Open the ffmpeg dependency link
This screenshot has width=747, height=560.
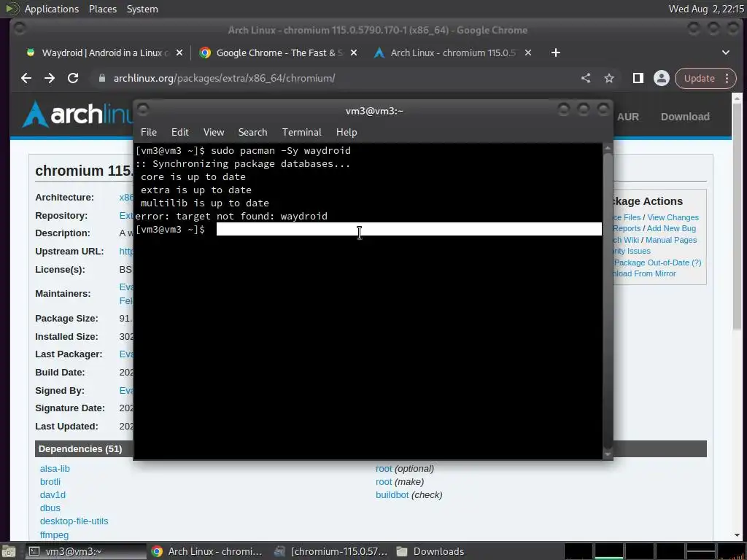54,534
